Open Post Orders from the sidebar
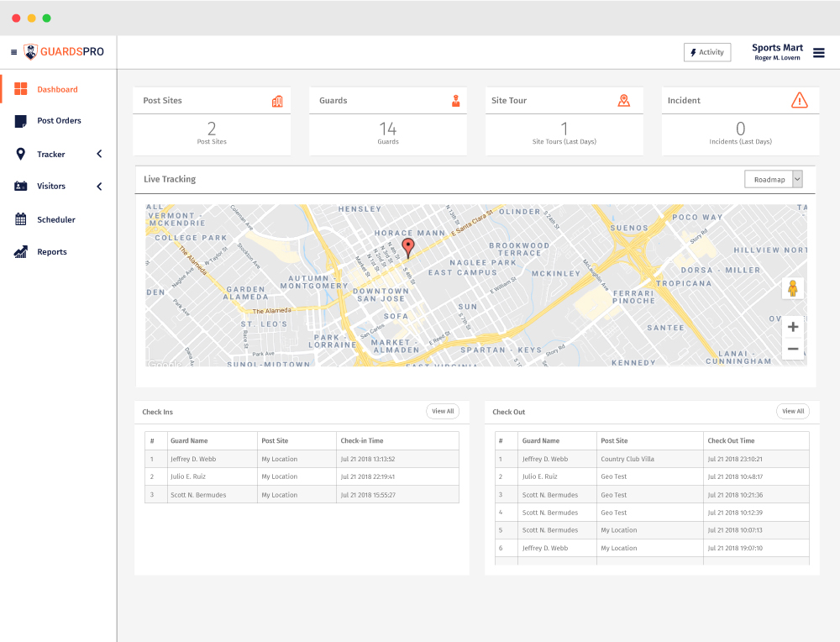840x642 pixels. coord(59,121)
